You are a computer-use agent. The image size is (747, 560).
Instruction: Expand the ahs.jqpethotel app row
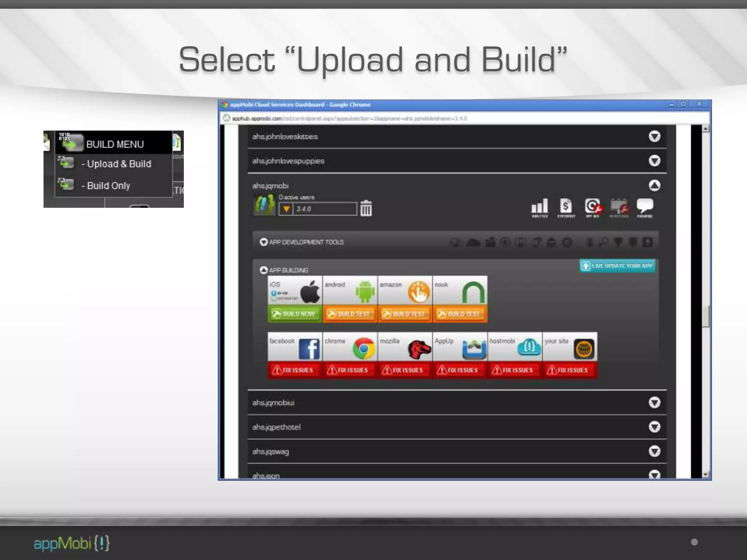[x=654, y=427]
